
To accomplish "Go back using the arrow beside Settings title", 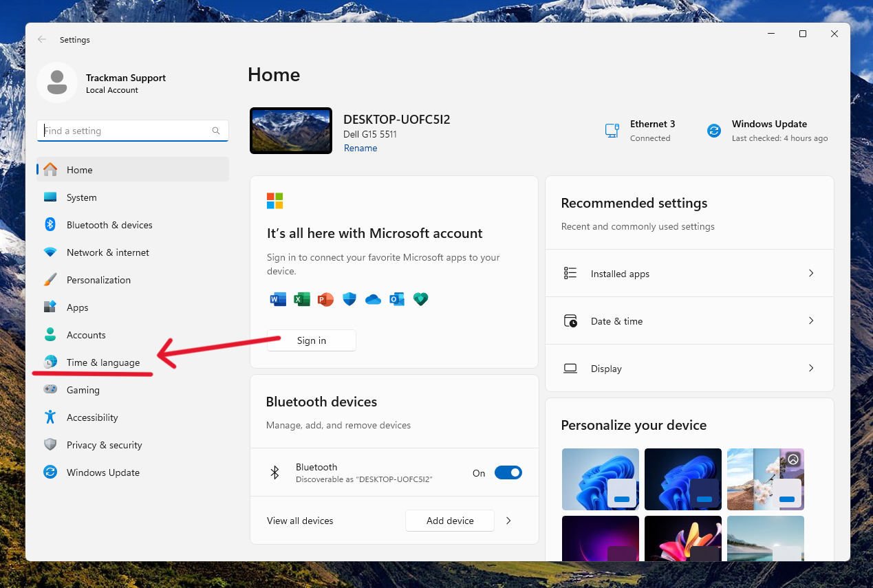I will click(x=42, y=40).
